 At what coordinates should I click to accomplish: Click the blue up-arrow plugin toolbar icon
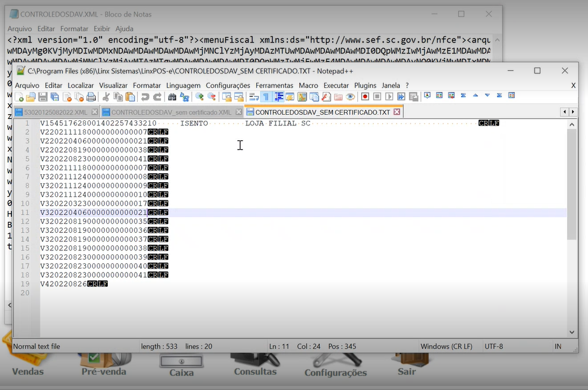point(476,95)
